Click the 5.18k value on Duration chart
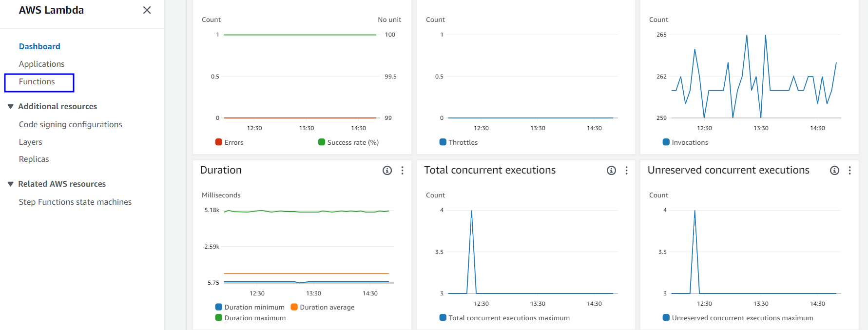The width and height of the screenshot is (868, 330). (212, 210)
